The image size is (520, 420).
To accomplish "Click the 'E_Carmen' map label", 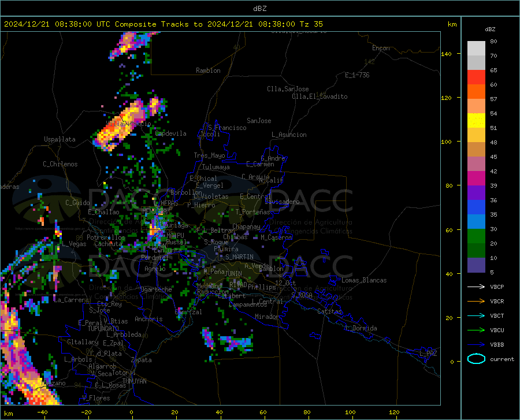I will coord(260,164).
